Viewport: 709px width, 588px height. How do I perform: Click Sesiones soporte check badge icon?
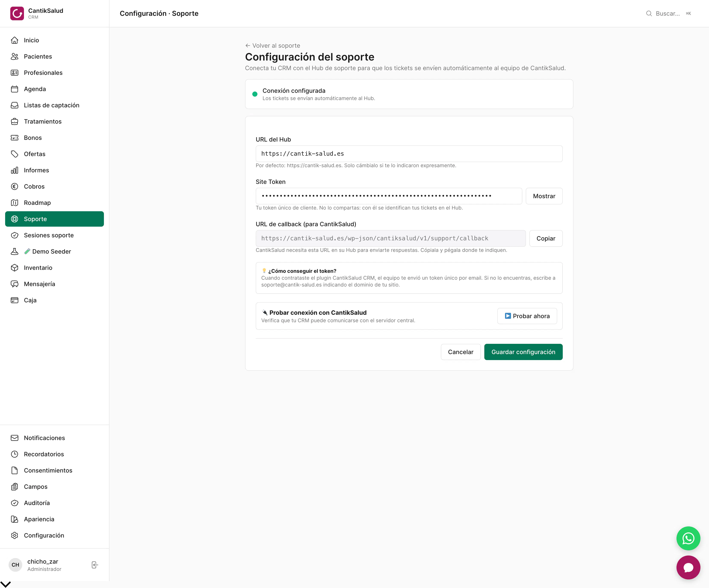(x=15, y=235)
